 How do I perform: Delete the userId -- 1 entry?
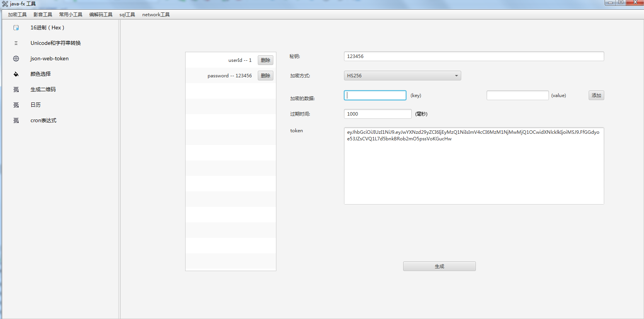coord(266,60)
